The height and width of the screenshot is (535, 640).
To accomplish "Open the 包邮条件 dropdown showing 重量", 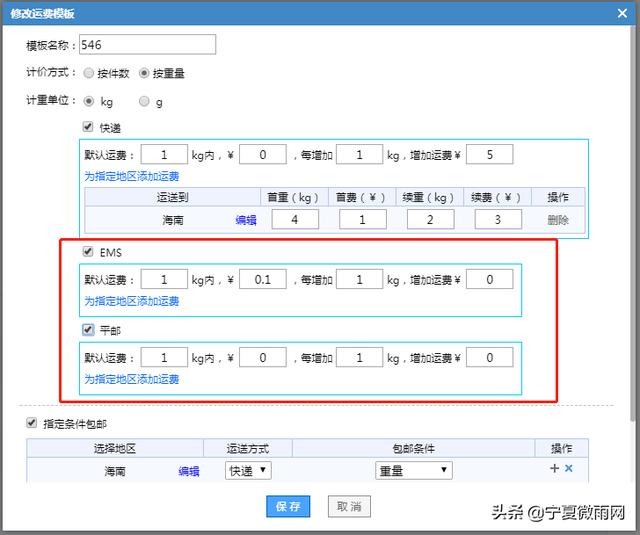I will pos(414,470).
